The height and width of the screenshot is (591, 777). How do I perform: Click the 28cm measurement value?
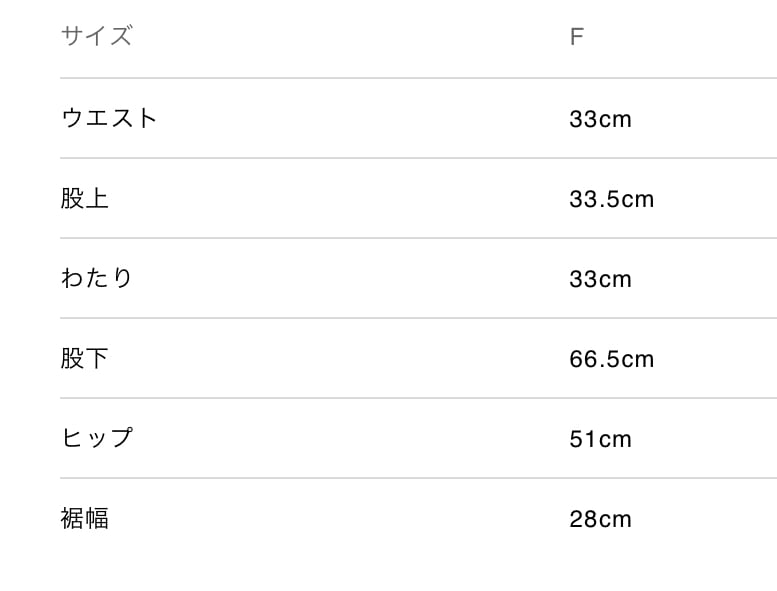click(x=600, y=519)
